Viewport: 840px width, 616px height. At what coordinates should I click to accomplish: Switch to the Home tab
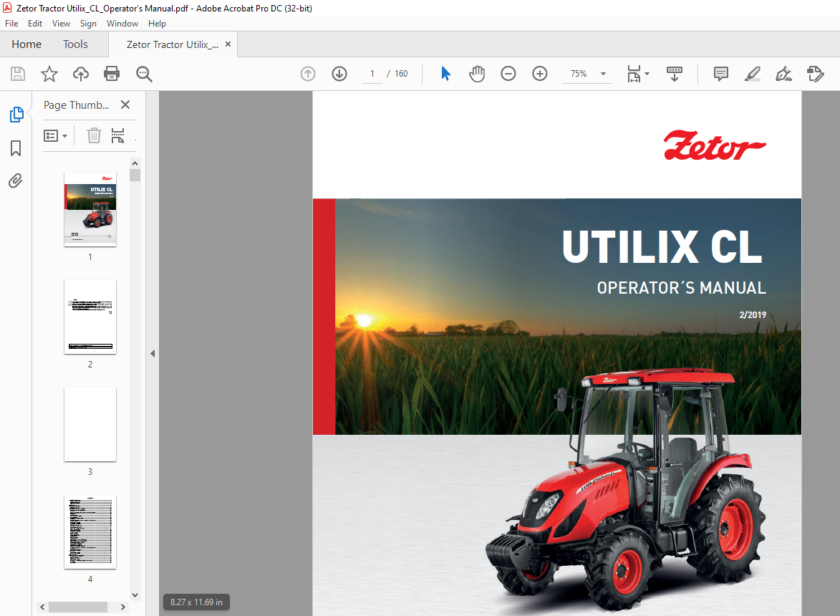click(x=26, y=44)
